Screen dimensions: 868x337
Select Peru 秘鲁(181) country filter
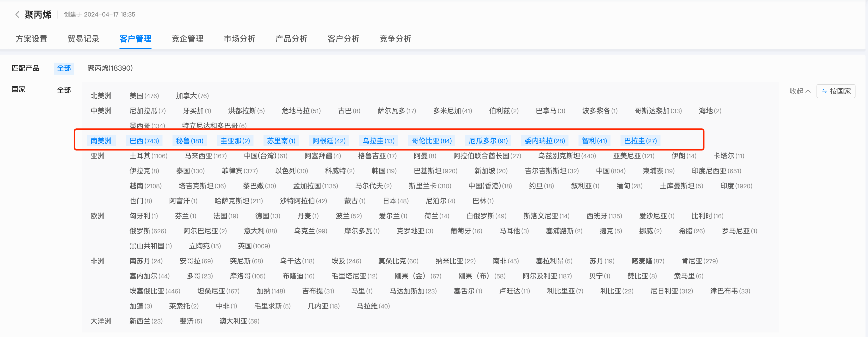pos(189,141)
